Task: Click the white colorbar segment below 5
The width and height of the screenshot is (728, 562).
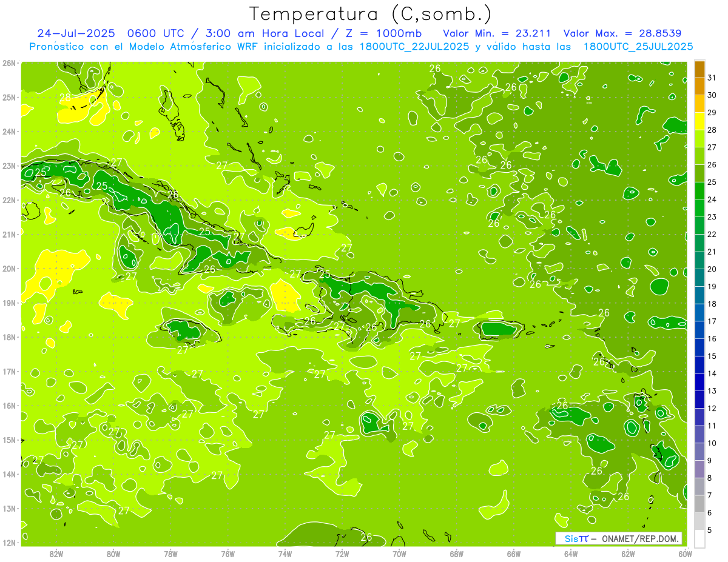Action: pos(699,538)
